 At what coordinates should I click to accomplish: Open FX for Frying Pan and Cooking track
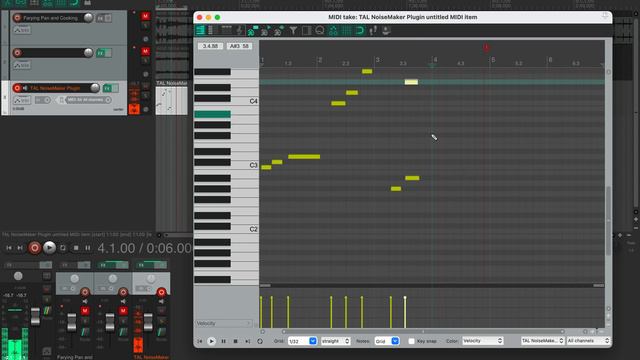100,18
